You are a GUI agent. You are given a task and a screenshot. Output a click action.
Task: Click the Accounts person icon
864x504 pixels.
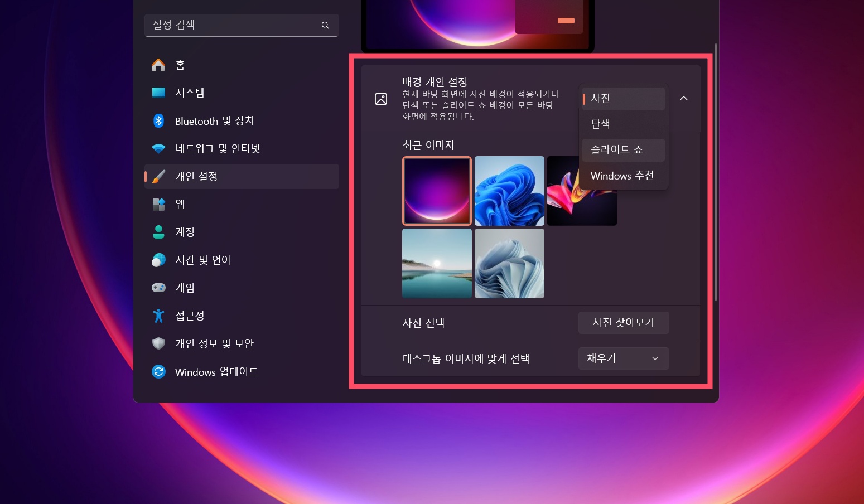(x=158, y=232)
